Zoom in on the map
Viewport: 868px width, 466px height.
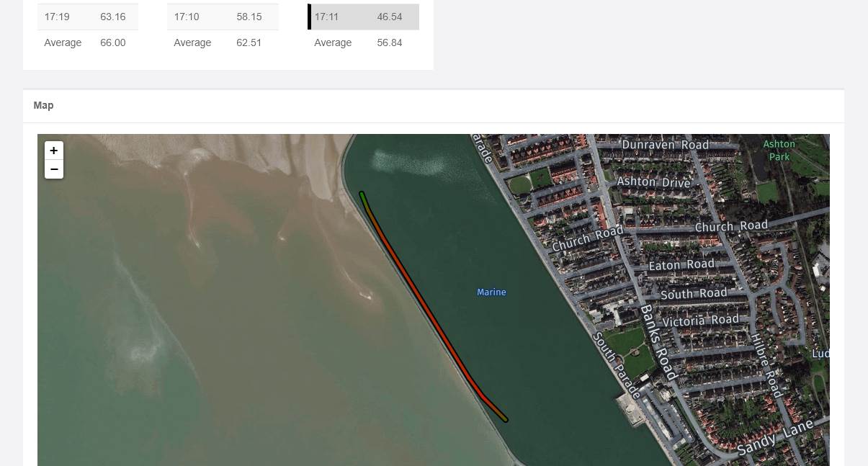(x=54, y=151)
